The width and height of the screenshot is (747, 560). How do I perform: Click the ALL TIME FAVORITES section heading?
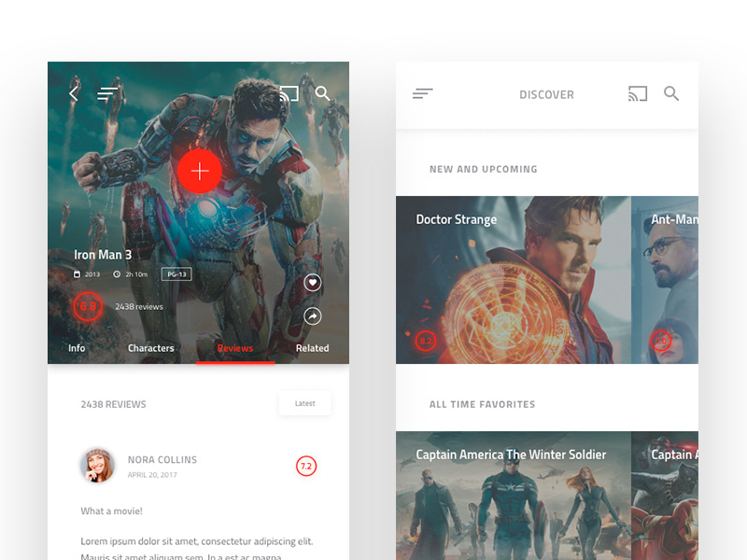tap(483, 404)
